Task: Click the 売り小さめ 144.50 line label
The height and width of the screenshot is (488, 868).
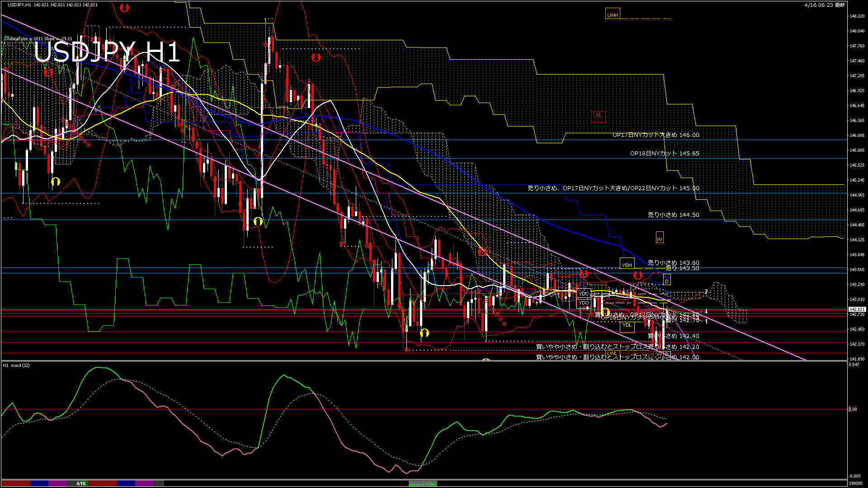Action: 674,215
